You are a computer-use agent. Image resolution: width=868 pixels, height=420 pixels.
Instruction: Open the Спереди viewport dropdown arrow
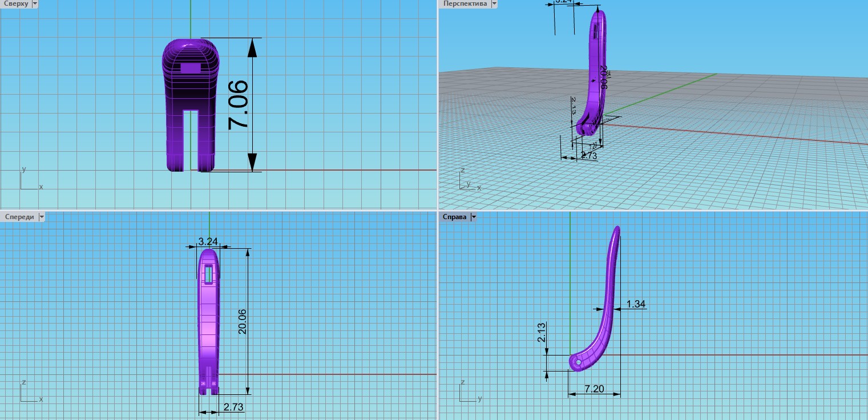point(41,217)
